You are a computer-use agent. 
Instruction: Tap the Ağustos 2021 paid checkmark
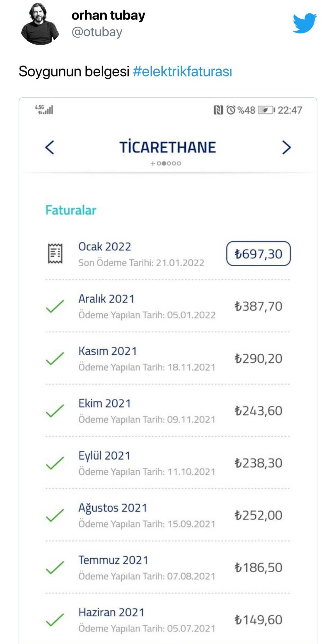click(x=55, y=515)
